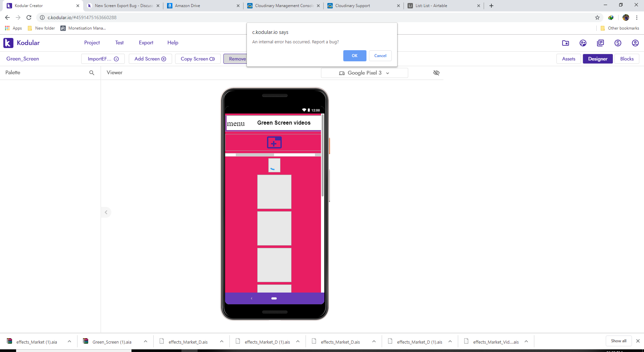Click Cancel in the error dialog
This screenshot has height=352, width=644.
coord(380,56)
